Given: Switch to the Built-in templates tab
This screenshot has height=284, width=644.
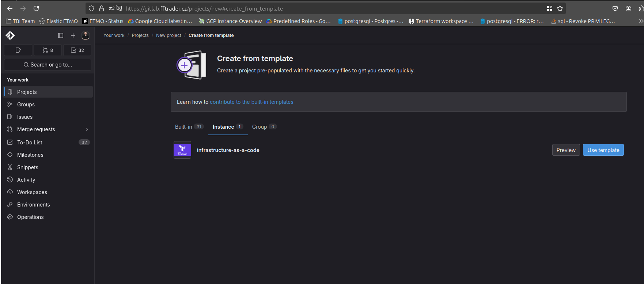Looking at the screenshot, I should tap(189, 127).
